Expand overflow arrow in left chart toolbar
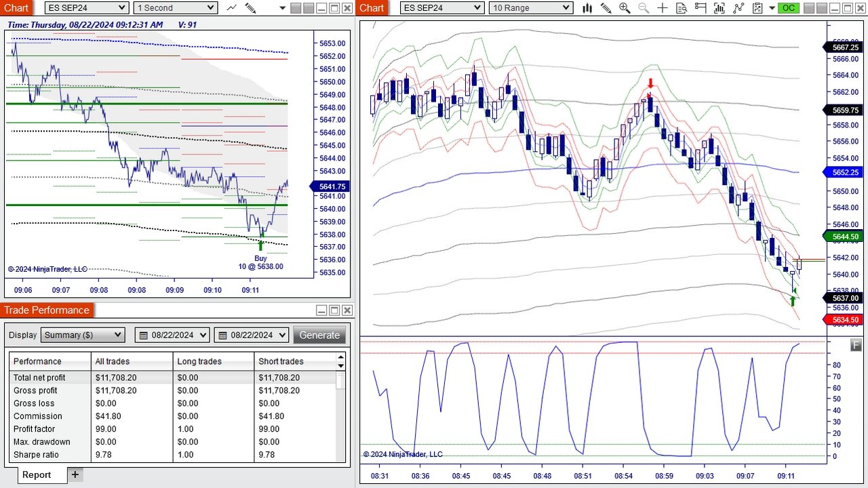 (282, 7)
